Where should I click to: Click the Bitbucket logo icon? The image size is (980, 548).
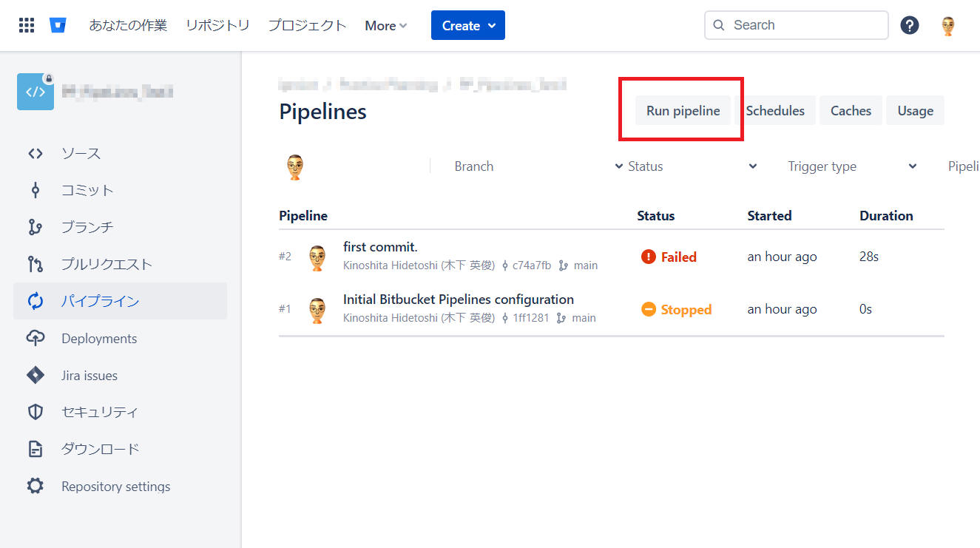(x=58, y=25)
